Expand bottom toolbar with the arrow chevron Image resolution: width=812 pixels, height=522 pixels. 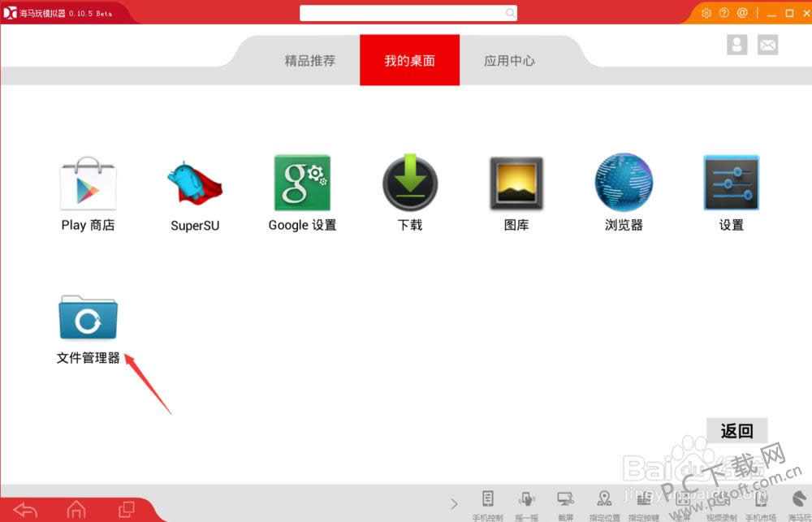[x=454, y=503]
